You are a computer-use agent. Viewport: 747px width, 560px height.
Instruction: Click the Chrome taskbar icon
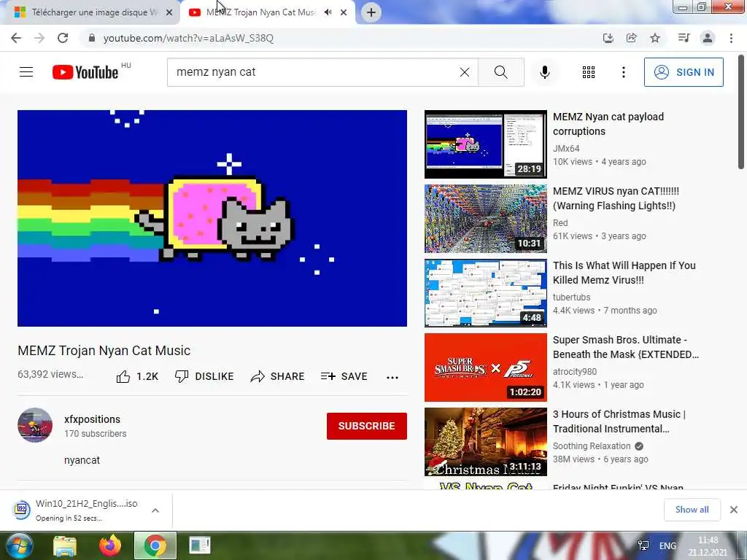point(155,545)
